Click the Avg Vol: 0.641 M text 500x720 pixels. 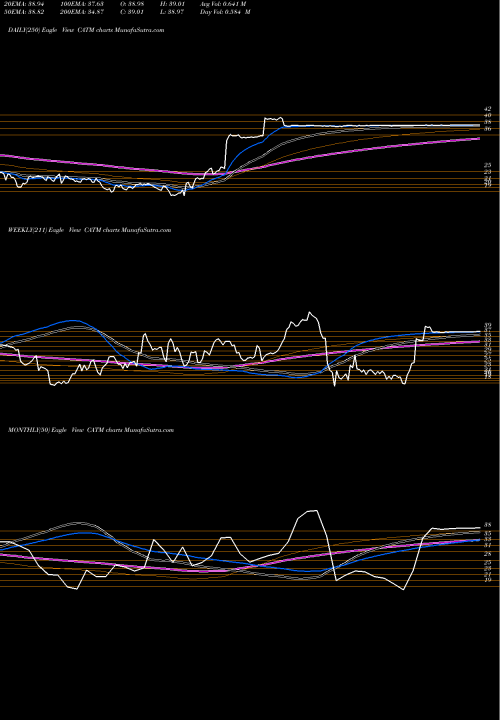click(223, 4)
